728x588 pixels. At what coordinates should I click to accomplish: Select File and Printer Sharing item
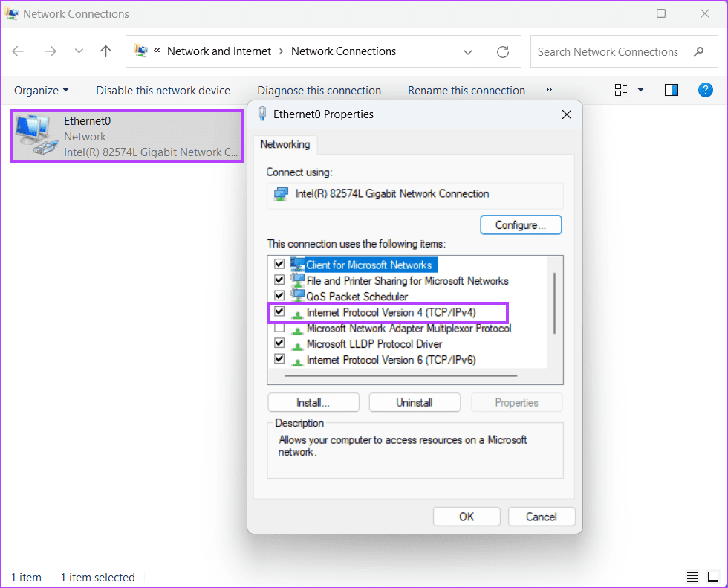[407, 281]
